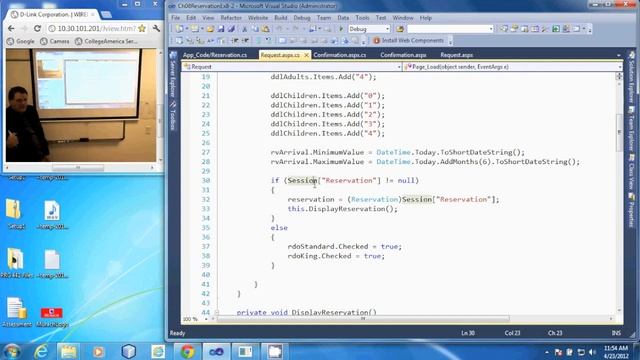Open the editor zoom 100 % dropdown
The image size is (640, 360).
coord(206,319)
